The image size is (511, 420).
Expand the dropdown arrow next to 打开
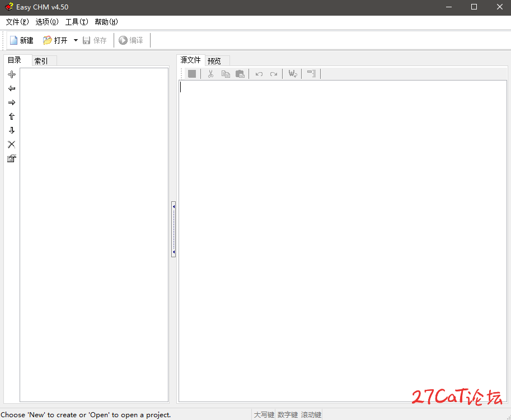tap(76, 40)
